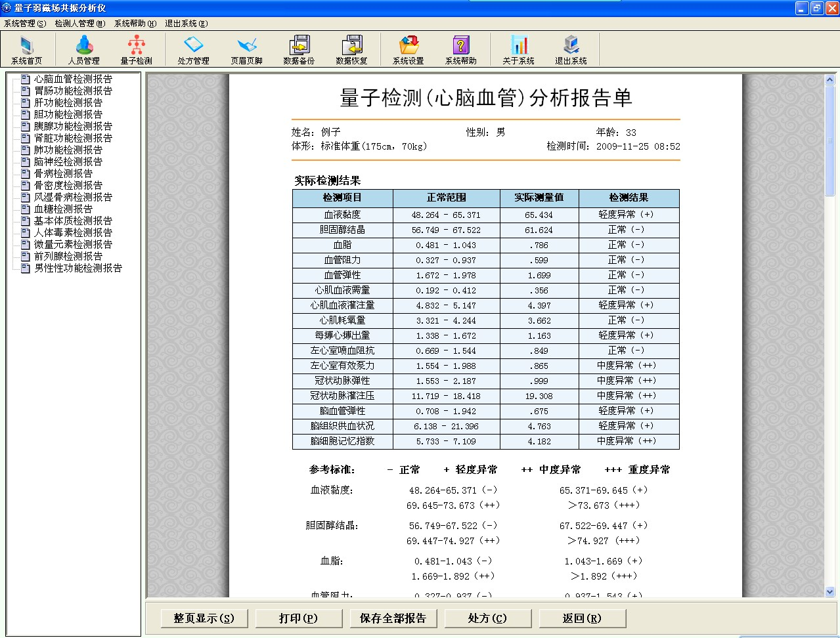The image size is (840, 638).
Task: Start 量子检测 quantum detection icon
Action: click(x=136, y=49)
